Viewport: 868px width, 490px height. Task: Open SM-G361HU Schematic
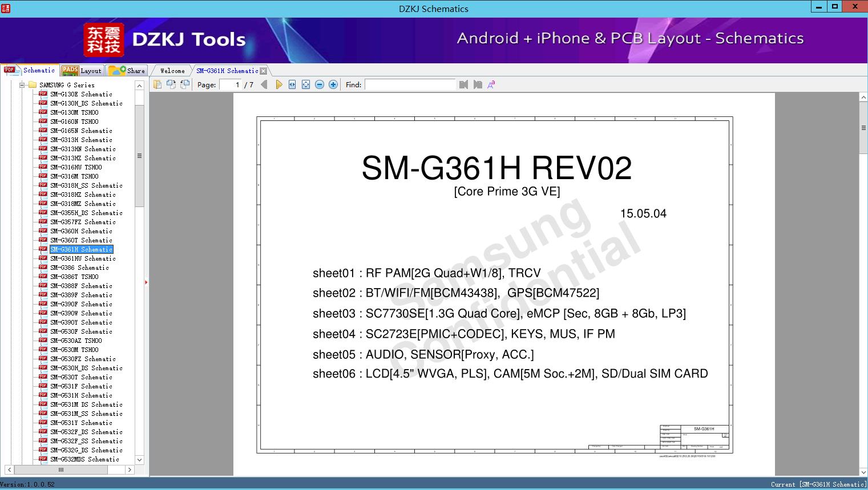pos(83,258)
